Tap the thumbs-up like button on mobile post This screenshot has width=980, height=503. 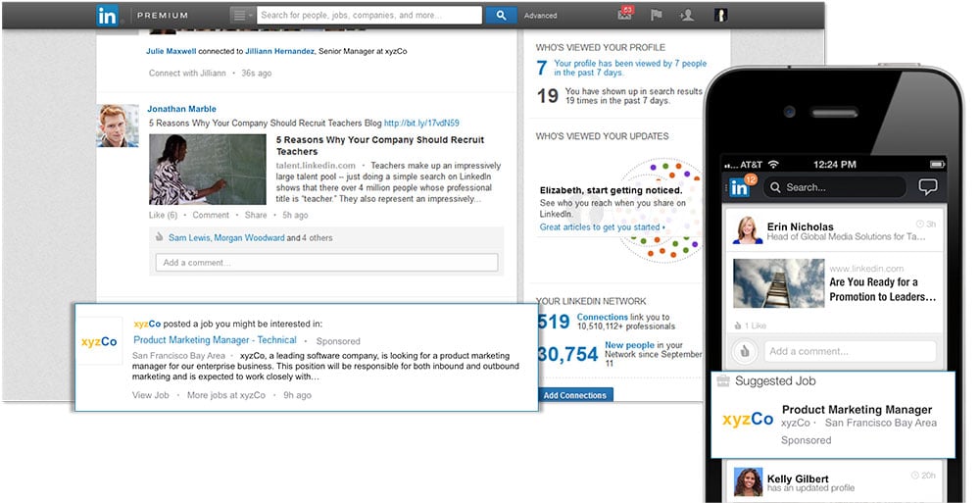744,351
